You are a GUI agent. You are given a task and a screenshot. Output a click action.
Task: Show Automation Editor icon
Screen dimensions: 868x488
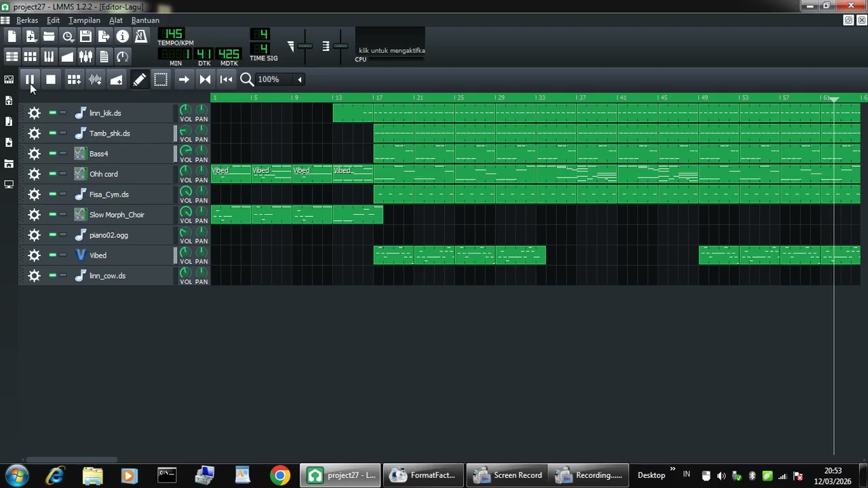point(67,57)
